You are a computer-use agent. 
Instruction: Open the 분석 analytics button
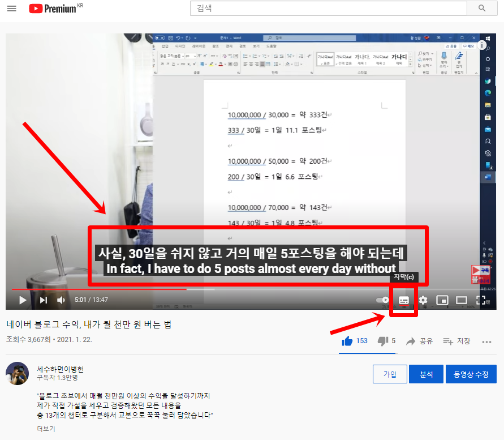[x=426, y=374]
